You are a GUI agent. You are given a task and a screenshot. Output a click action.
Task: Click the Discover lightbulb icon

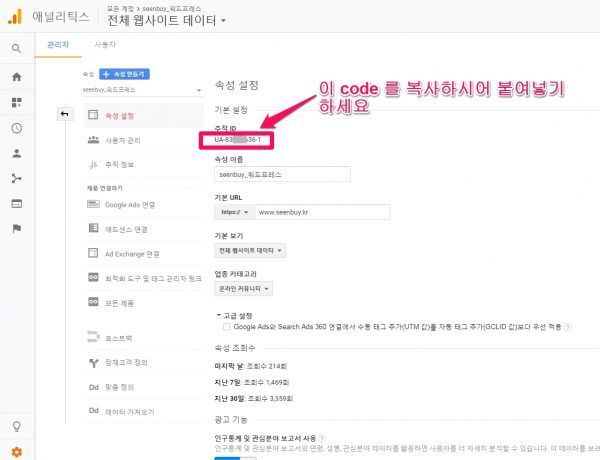point(16,426)
